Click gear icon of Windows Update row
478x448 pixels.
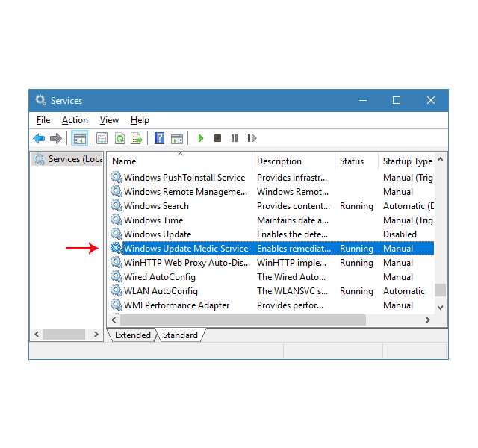[117, 234]
